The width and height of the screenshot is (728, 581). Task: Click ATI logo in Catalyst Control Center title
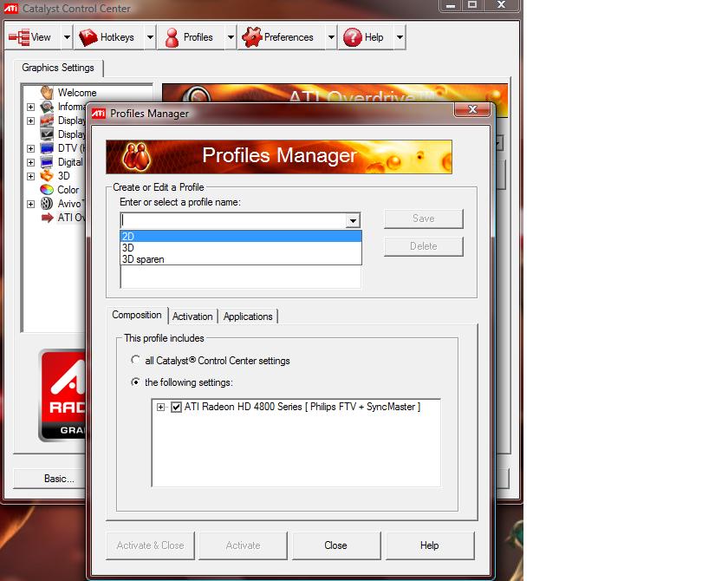(11, 9)
